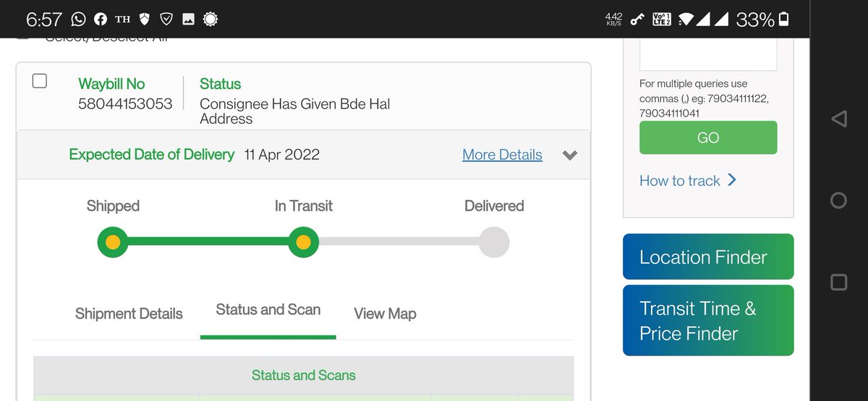This screenshot has height=401, width=868.
Task: Tap the 6:57 clock
Action: point(44,20)
